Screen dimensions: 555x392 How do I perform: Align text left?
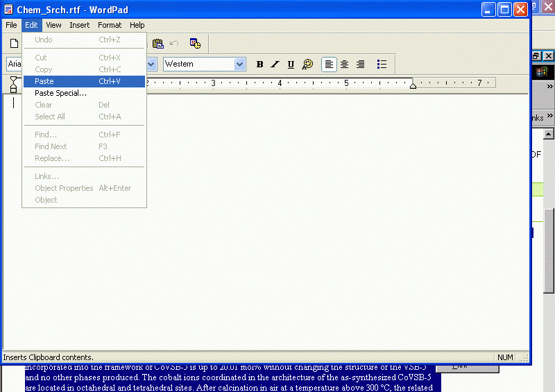(329, 65)
